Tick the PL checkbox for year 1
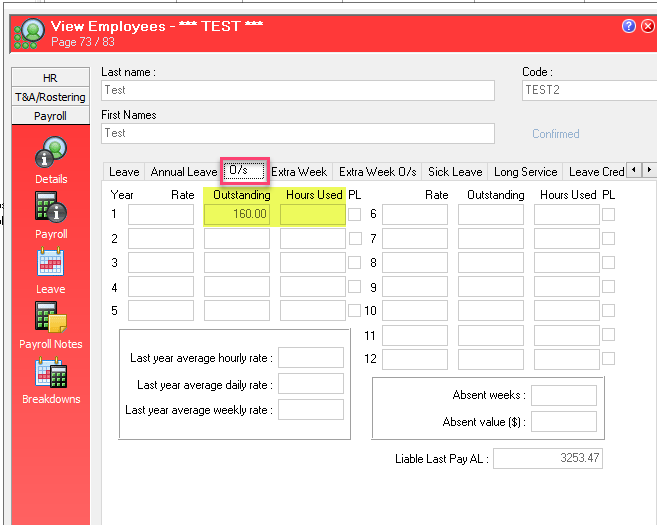This screenshot has height=525, width=657. (355, 214)
